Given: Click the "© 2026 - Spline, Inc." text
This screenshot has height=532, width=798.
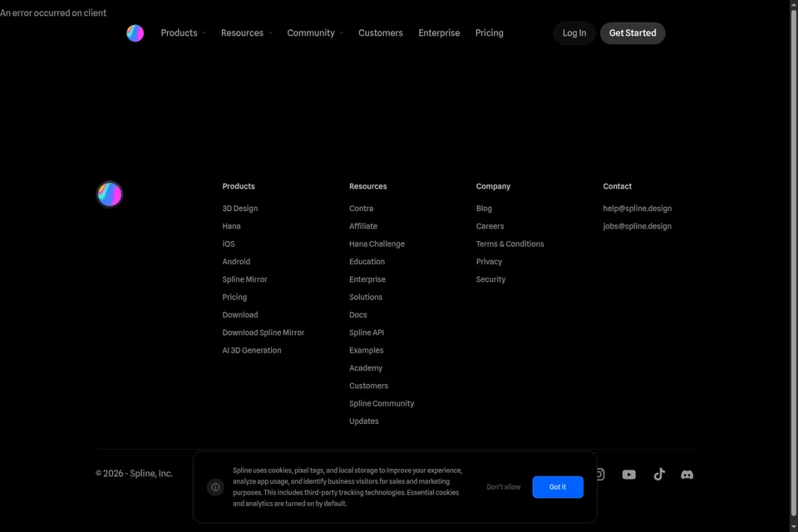Looking at the screenshot, I should click(x=135, y=474).
